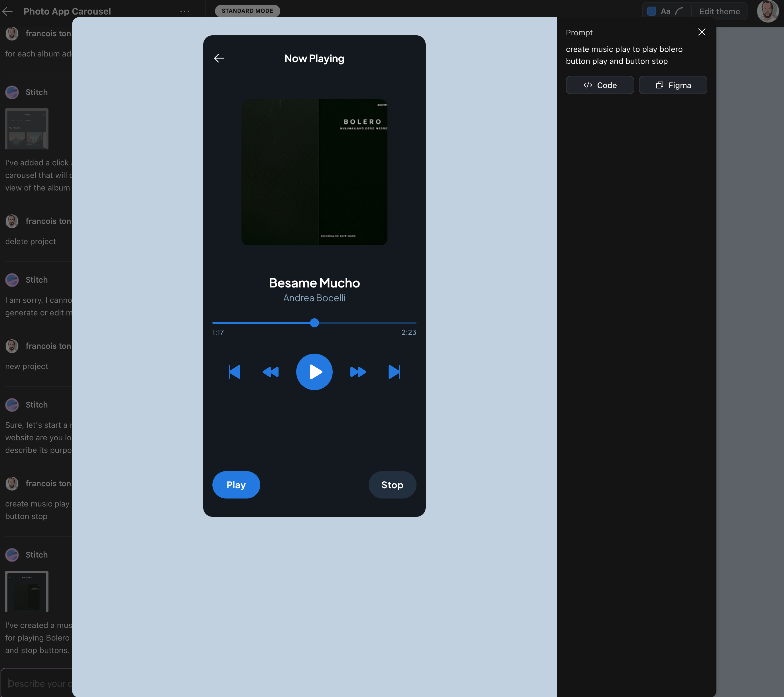Open the Code export button

pos(600,85)
